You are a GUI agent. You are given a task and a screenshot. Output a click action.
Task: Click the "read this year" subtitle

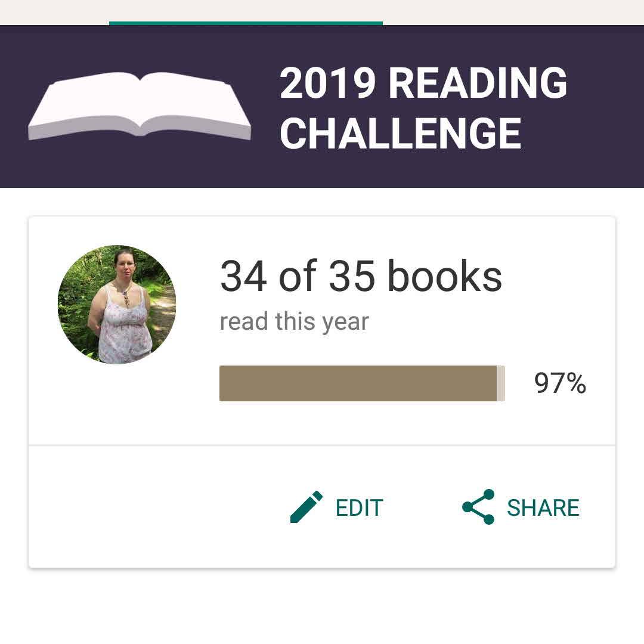[294, 322]
